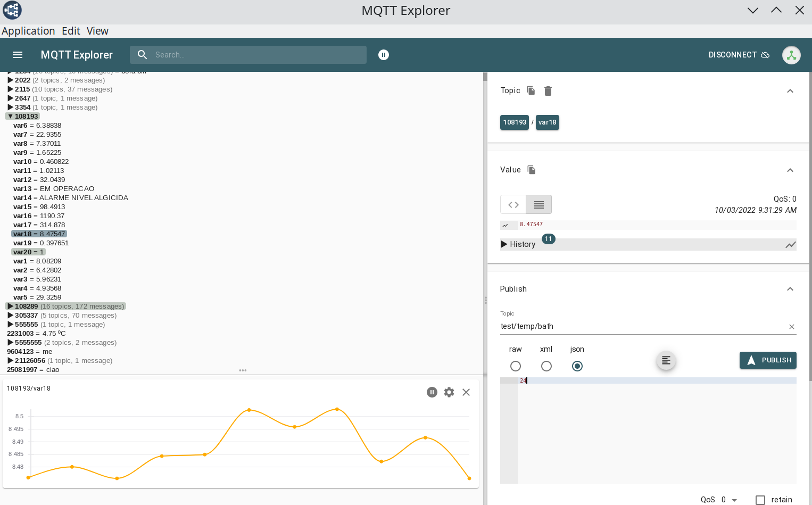
Task: Click the small chart icon beside 8.47547
Action: tap(506, 226)
